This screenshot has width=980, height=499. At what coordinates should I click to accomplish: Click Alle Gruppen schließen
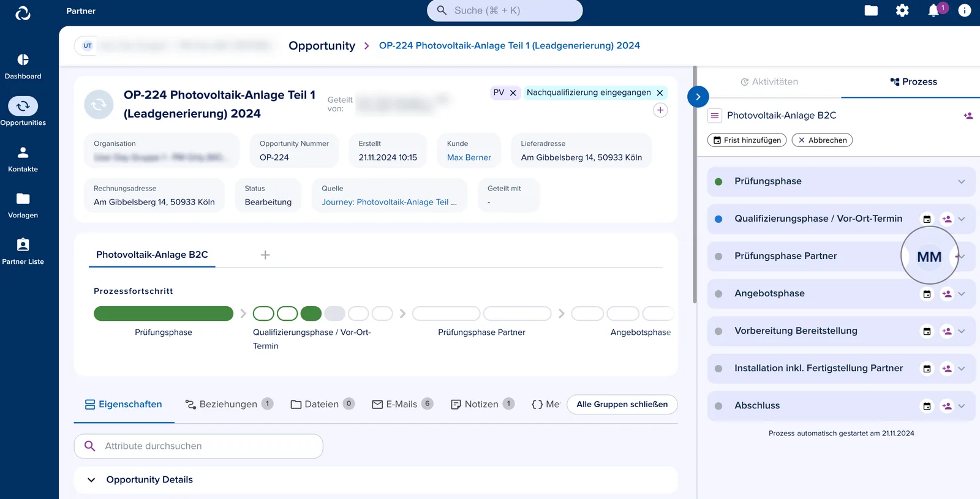[x=622, y=405]
